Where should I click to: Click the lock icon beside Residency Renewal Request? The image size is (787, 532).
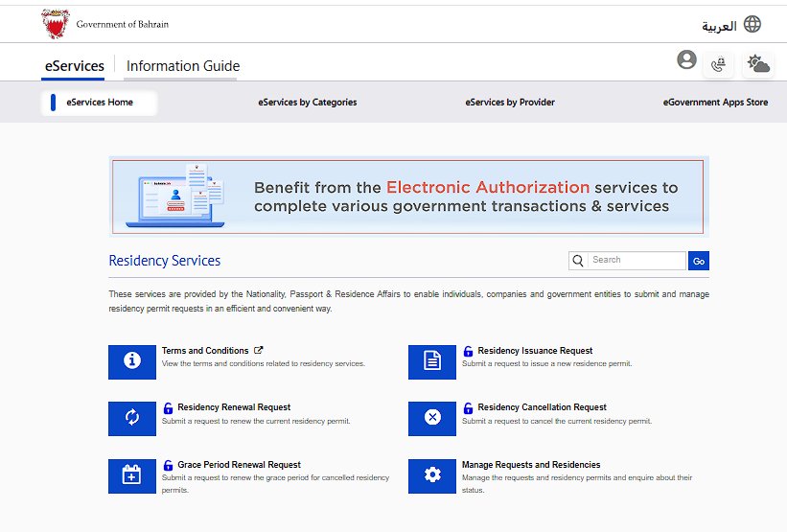tap(168, 407)
